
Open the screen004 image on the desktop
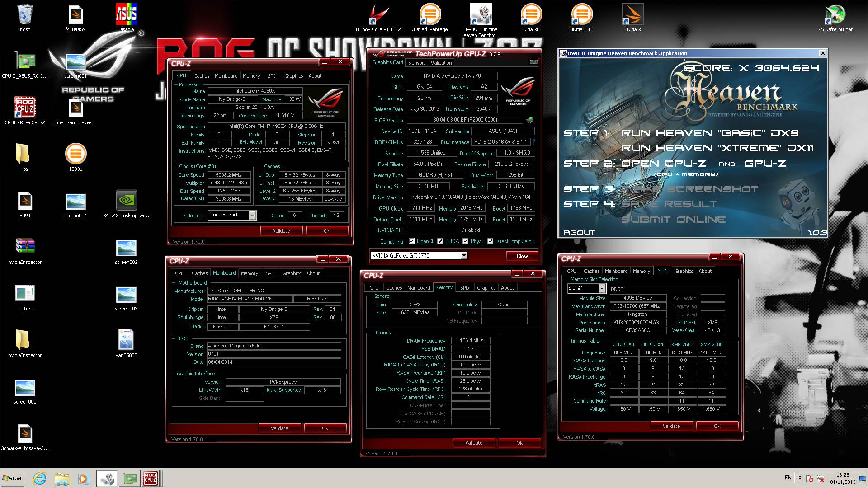tap(75, 204)
